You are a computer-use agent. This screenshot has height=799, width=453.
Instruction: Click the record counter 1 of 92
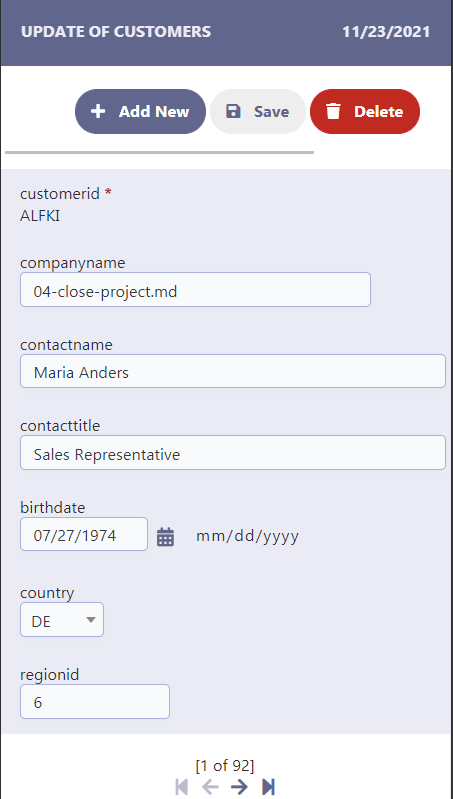pyautogui.click(x=225, y=765)
